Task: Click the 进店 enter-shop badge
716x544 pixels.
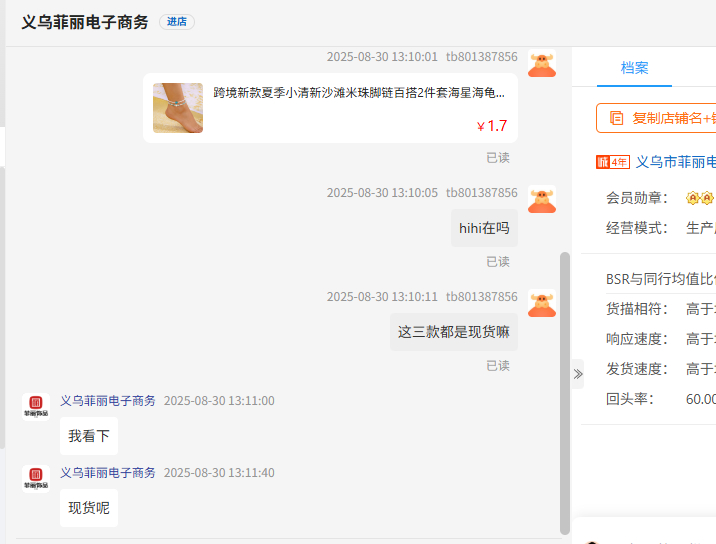Action: (x=176, y=22)
